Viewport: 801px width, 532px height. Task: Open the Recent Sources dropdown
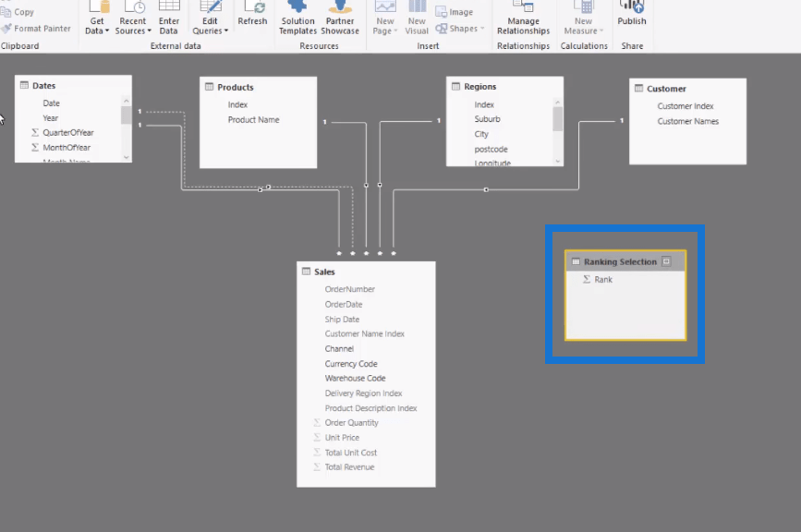pos(133,18)
